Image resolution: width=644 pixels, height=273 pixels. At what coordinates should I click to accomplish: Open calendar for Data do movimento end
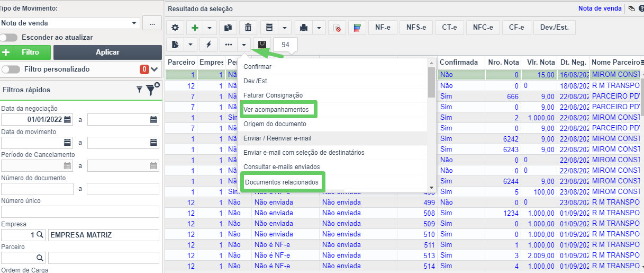(153, 143)
